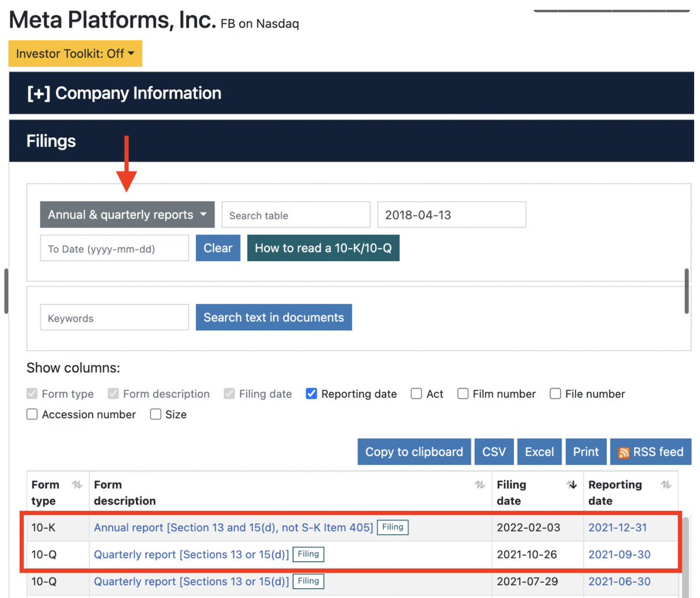
Task: Open Quarterly report filed 2021-10-26
Action: pyautogui.click(x=191, y=554)
